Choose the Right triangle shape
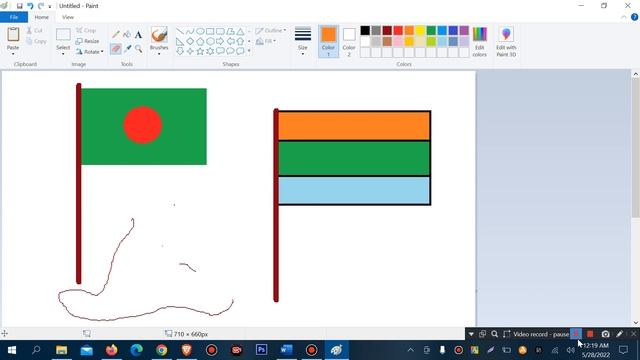640x360 pixels. [180, 41]
